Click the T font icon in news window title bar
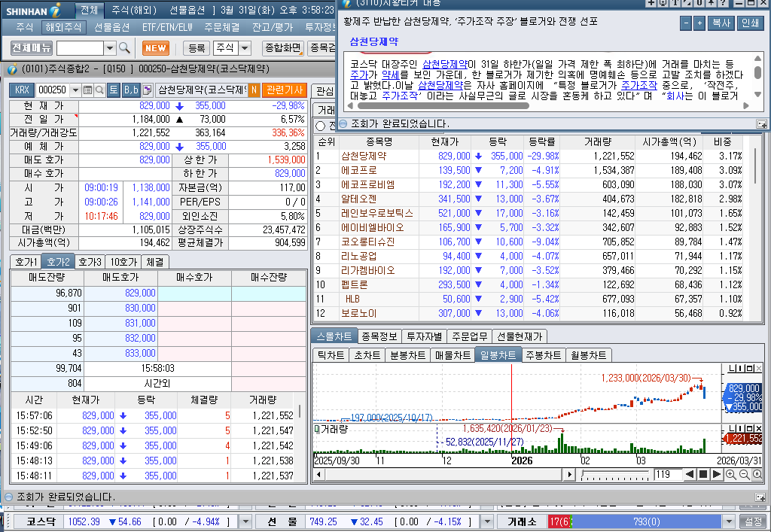 coord(675,3)
